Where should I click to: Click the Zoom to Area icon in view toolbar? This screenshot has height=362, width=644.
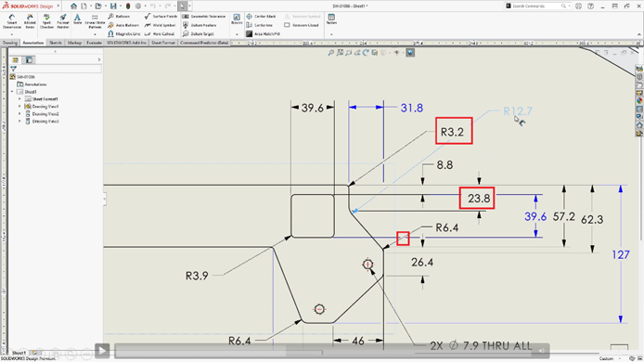[340, 53]
